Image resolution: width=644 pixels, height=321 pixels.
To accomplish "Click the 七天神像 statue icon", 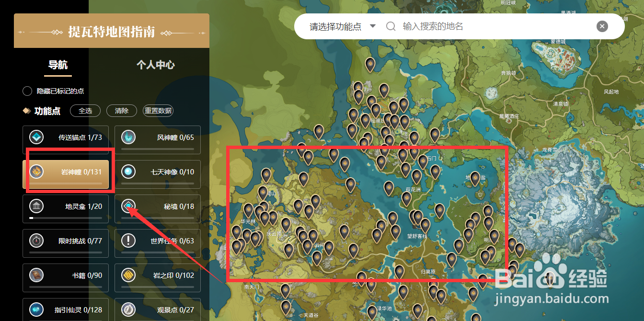I will coord(128,172).
